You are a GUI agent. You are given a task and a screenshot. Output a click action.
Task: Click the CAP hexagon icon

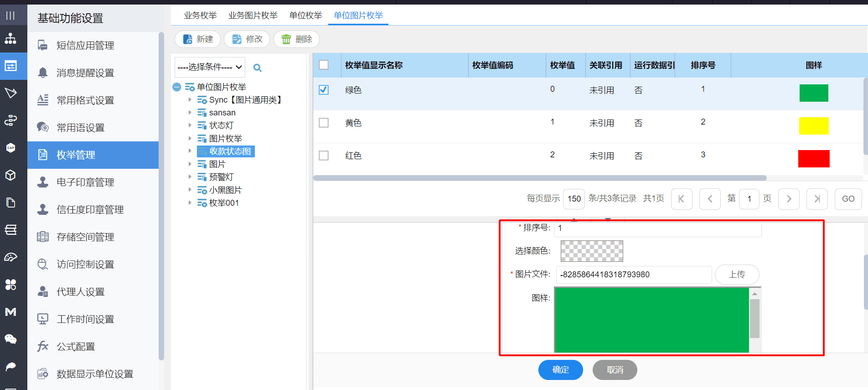point(10,148)
